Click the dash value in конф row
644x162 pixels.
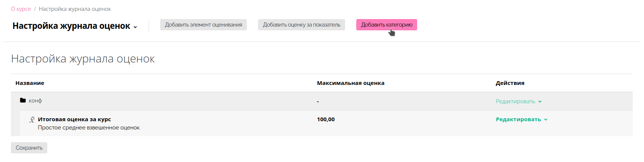pos(318,101)
